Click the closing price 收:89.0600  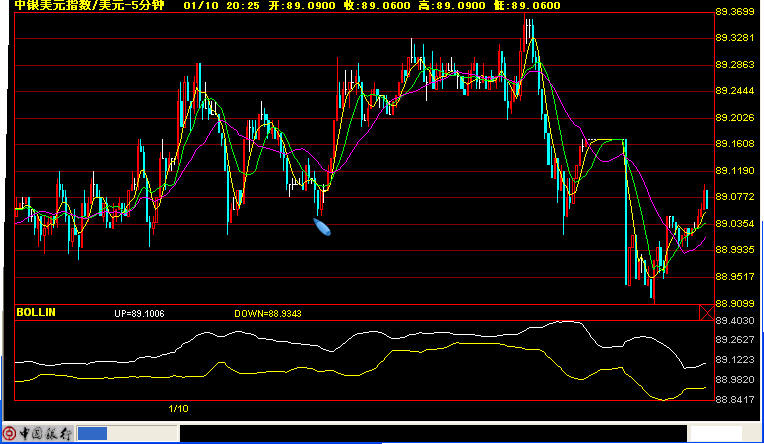coord(377,6)
